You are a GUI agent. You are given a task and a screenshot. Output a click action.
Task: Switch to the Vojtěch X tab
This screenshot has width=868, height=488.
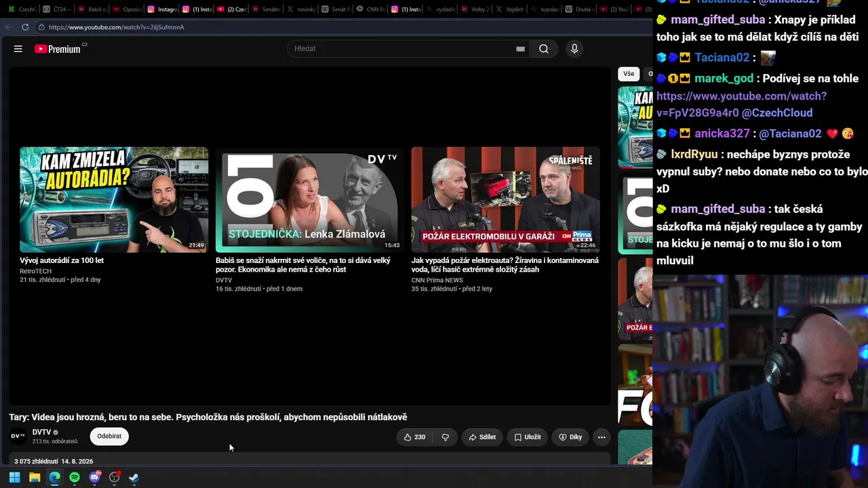pyautogui.click(x=510, y=9)
